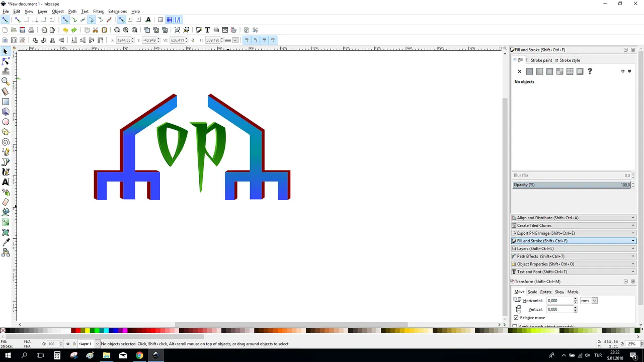Select the Text tool in toolbox
Image resolution: width=644 pixels, height=362 pixels.
pos(6,182)
